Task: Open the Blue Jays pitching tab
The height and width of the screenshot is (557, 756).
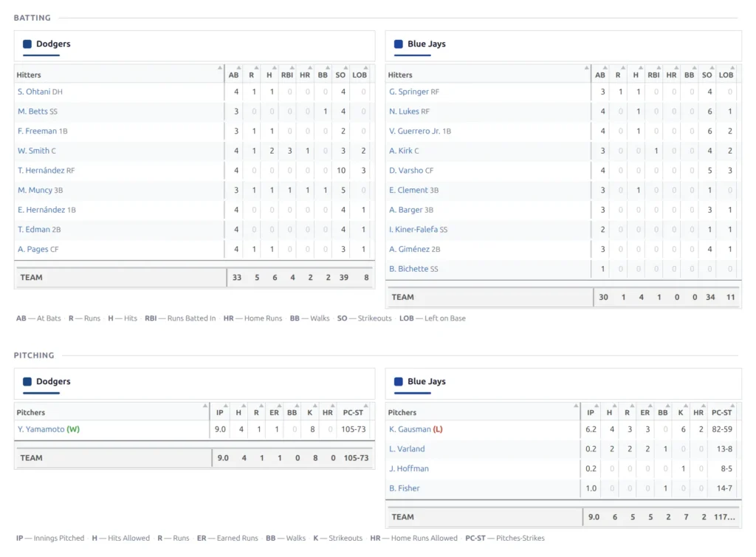Action: (419, 381)
